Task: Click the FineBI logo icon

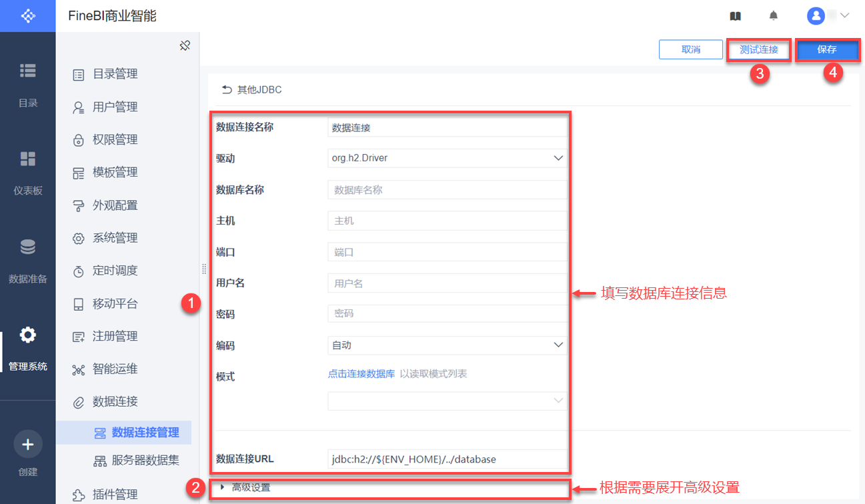Action: (x=27, y=16)
